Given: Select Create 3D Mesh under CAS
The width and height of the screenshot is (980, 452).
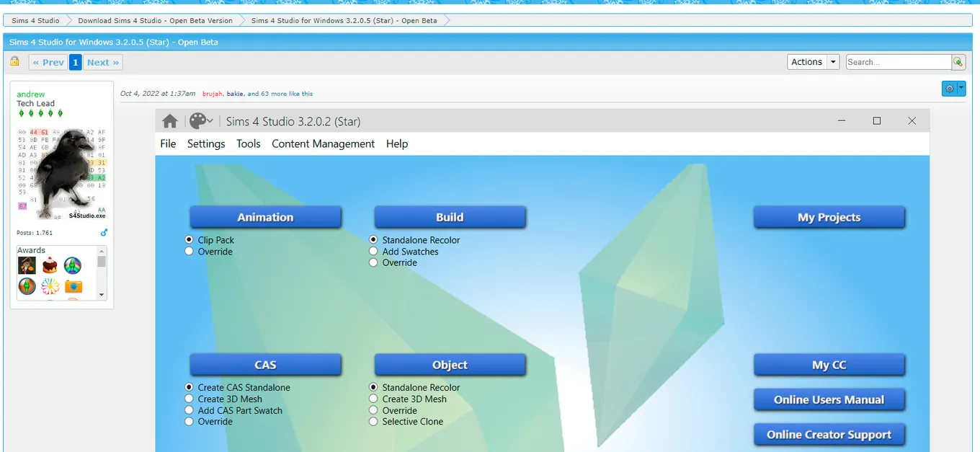Looking at the screenshot, I should pos(190,399).
